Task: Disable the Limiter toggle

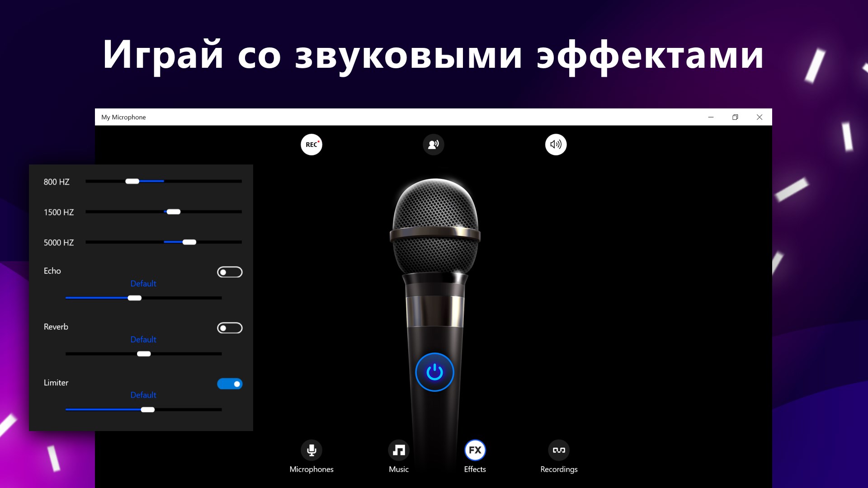Action: tap(230, 384)
